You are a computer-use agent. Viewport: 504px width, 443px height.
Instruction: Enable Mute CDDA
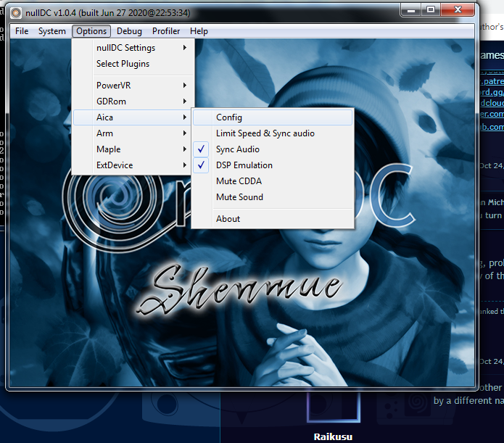273,181
